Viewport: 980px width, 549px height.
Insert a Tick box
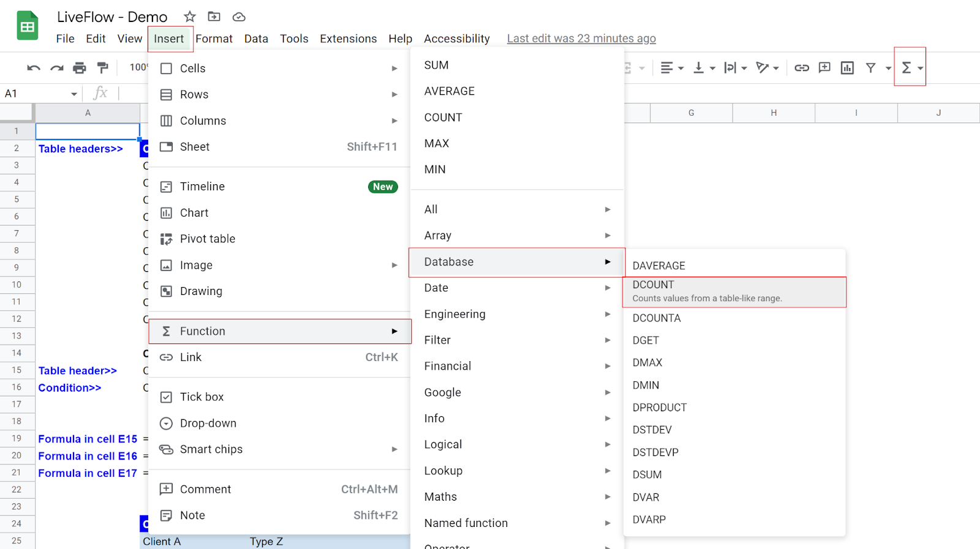279,397
